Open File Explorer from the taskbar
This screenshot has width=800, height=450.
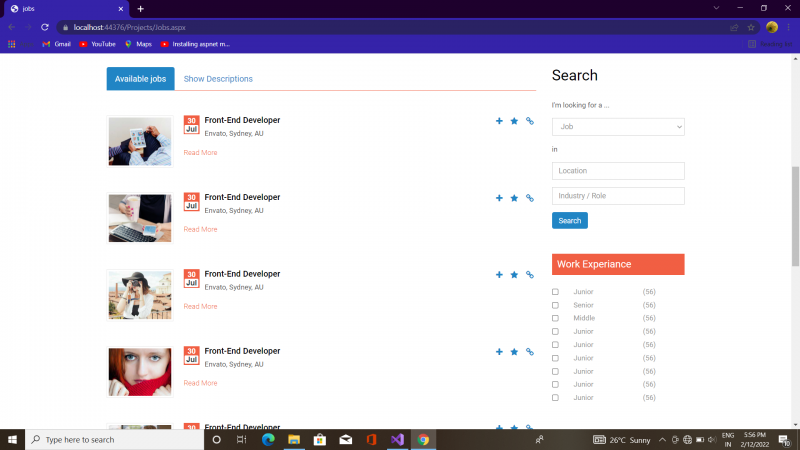tap(294, 439)
